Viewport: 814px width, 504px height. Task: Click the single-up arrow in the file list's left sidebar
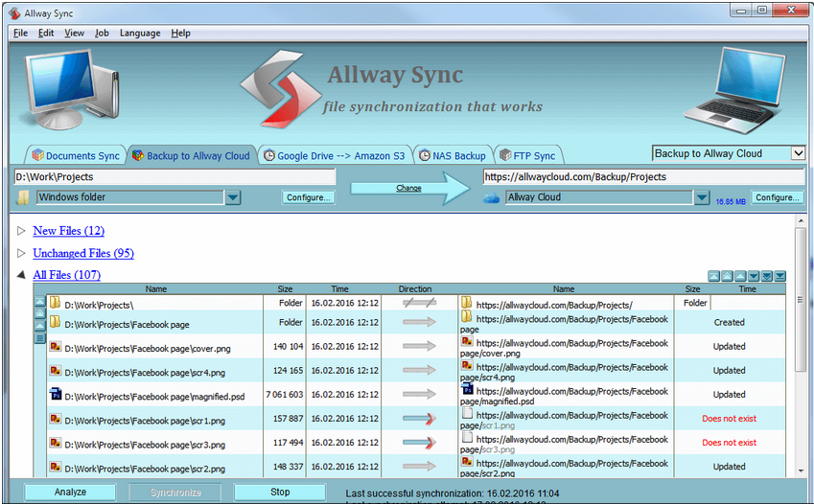(40, 326)
